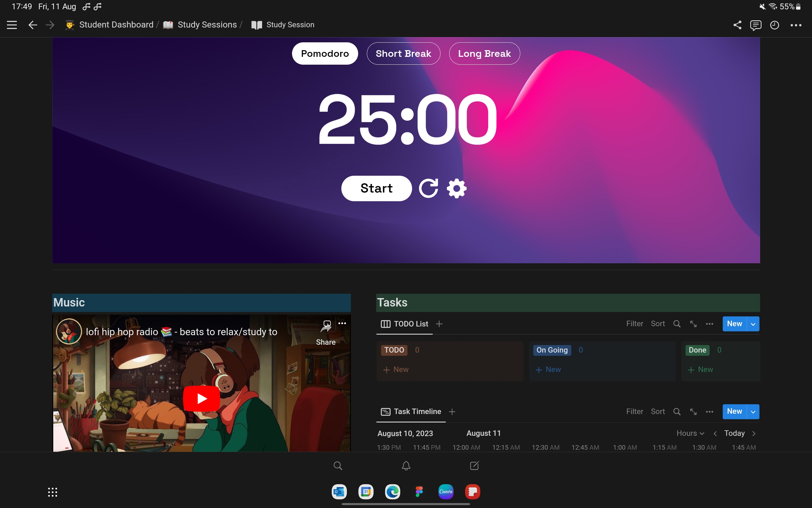This screenshot has height=508, width=812.
Task: Switch timer to Long Break mode
Action: (x=484, y=54)
